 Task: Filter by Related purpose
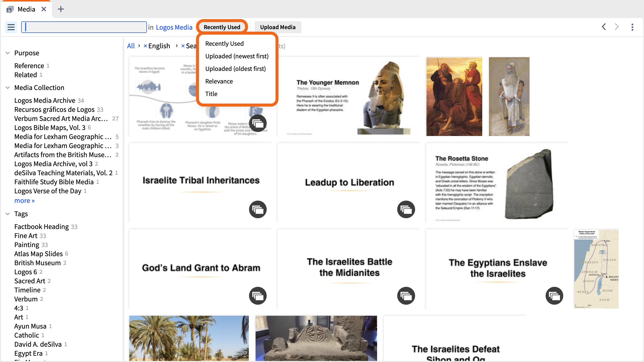(26, 75)
